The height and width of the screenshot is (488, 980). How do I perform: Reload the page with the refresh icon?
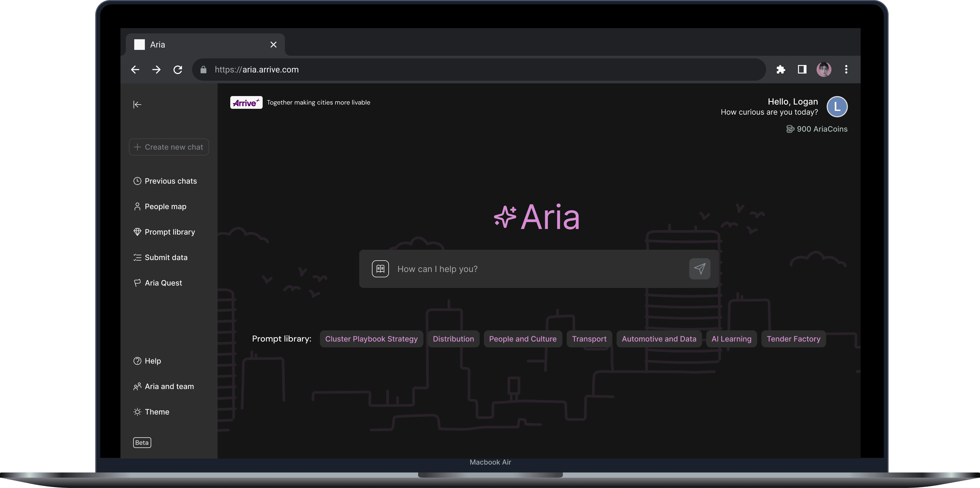(178, 70)
